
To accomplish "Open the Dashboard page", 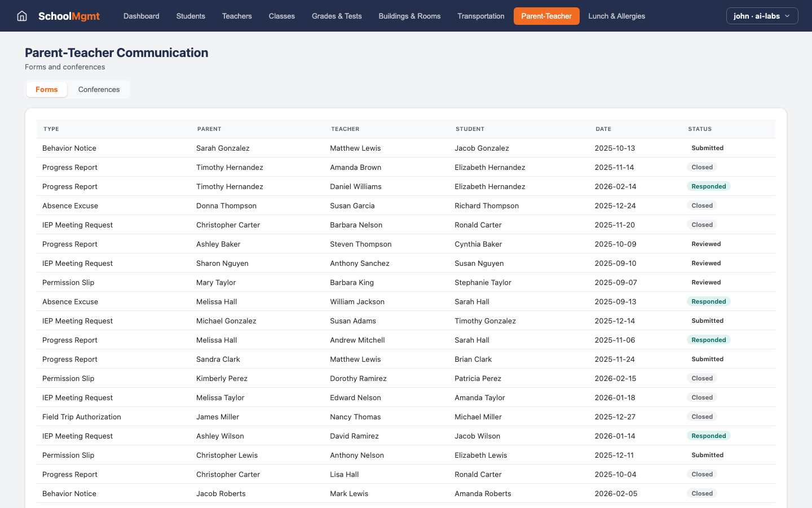I will coord(141,16).
